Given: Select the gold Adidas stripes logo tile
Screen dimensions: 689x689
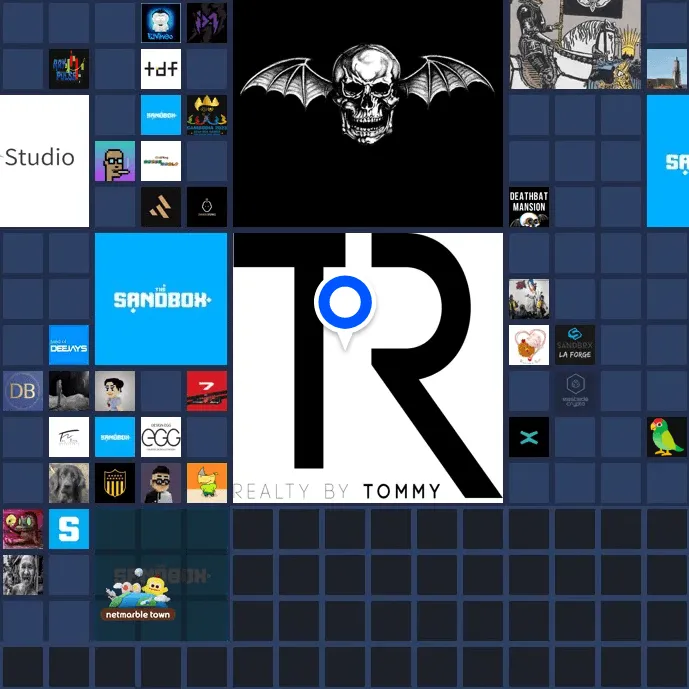Looking at the screenshot, I should pos(161,207).
